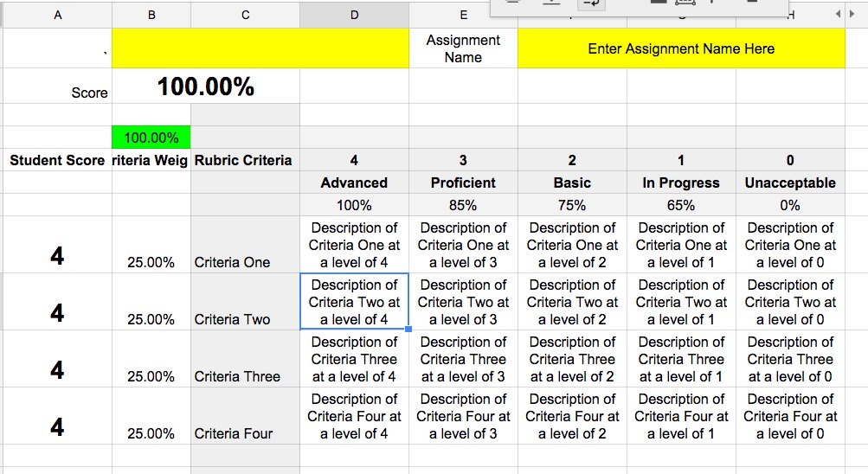Select the level '4' header cell
The height and width of the screenshot is (474, 868).
point(354,160)
